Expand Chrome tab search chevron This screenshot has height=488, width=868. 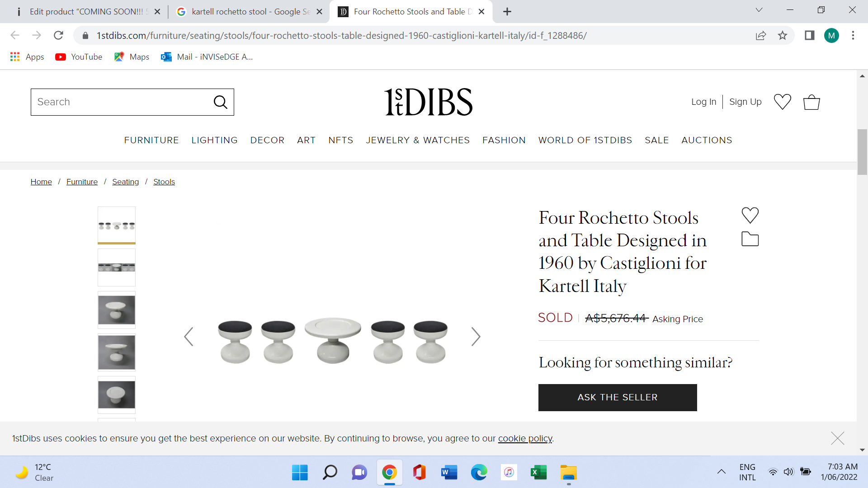pyautogui.click(x=759, y=10)
